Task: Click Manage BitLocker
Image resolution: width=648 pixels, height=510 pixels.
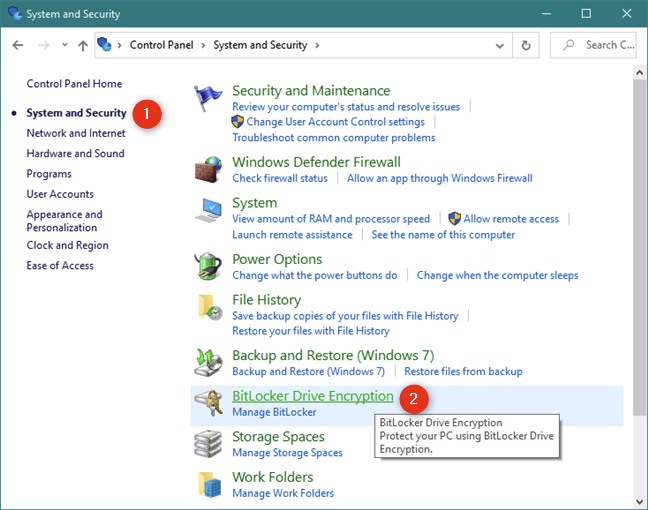Action: point(274,412)
